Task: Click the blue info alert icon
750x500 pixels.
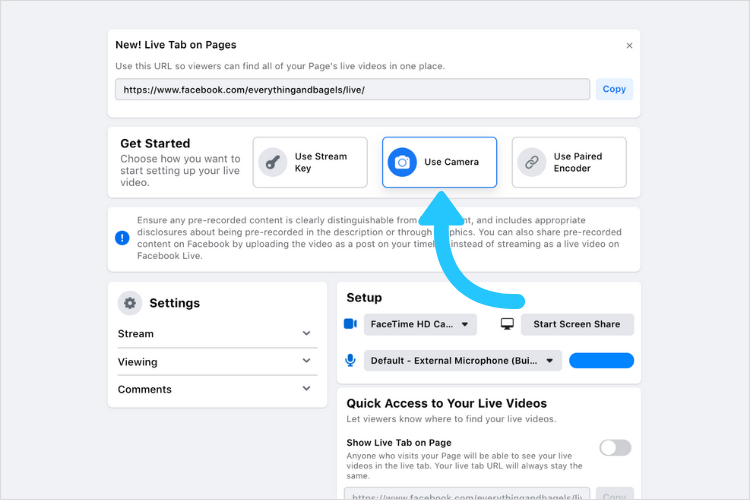Action: [x=122, y=237]
